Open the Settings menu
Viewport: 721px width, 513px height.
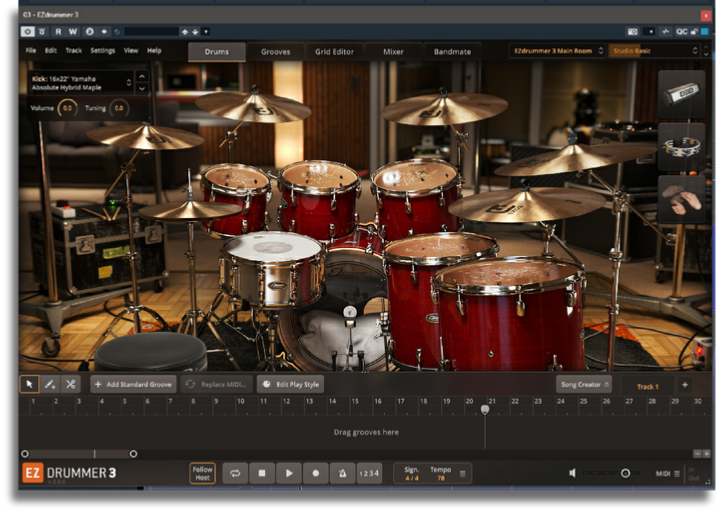pos(103,50)
